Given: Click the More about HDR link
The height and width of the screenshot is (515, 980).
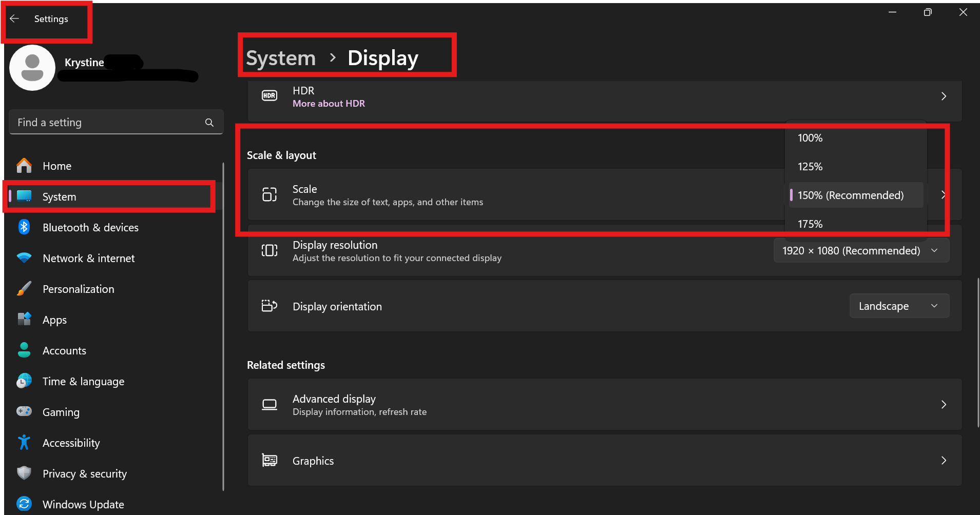Looking at the screenshot, I should coord(329,104).
